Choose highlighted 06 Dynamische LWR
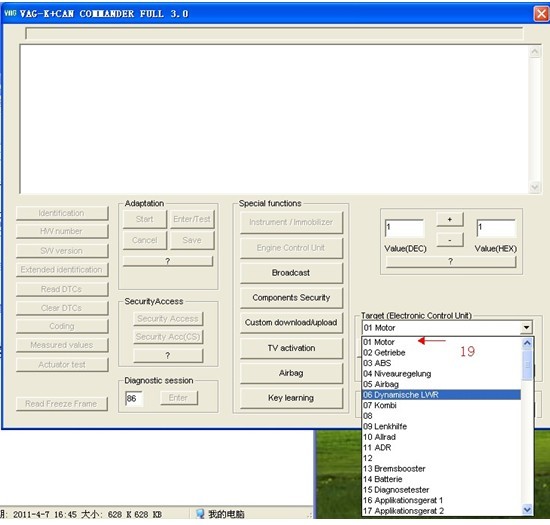Screen dimensions: 550x525 pyautogui.click(x=442, y=395)
